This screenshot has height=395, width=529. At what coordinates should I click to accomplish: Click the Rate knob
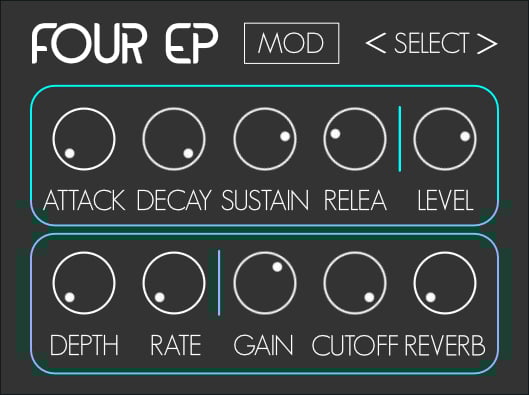click(174, 283)
